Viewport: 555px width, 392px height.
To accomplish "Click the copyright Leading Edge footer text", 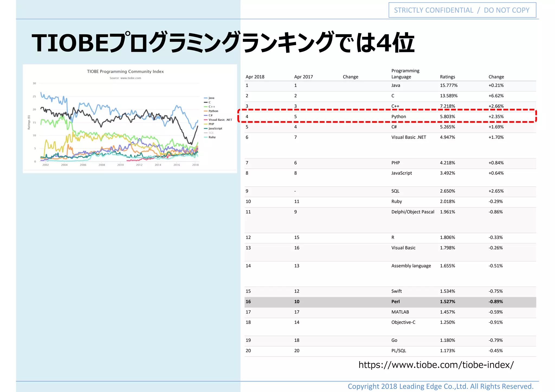I will pyautogui.click(x=441, y=386).
